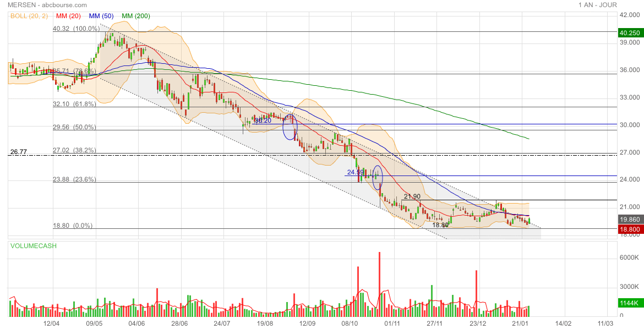Screen dimensions: 644x329
Task: Click the blue 24.59 level label
Action: click(x=356, y=173)
